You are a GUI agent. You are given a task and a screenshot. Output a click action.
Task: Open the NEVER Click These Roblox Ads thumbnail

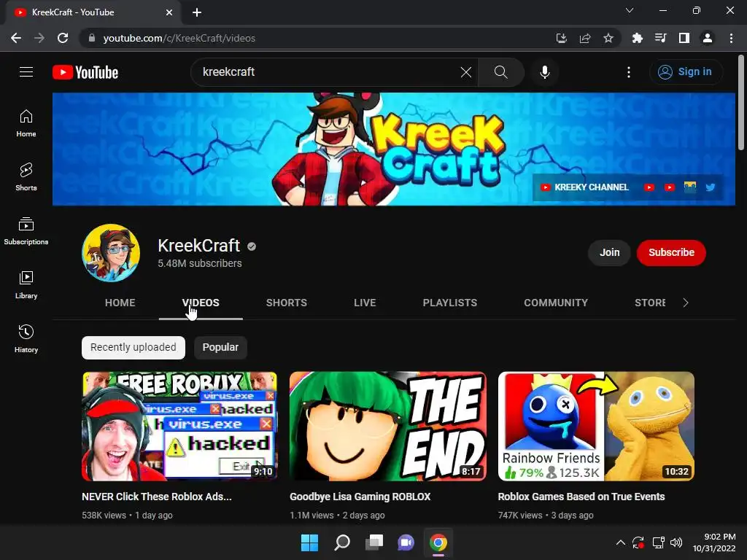[x=179, y=426]
